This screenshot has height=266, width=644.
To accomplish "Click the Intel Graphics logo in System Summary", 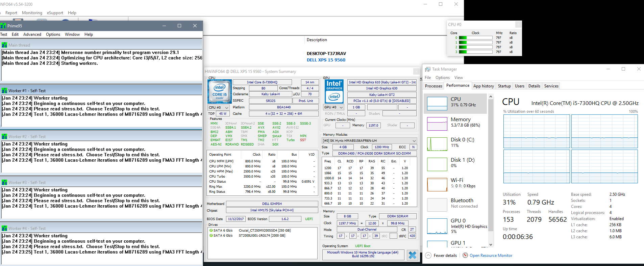I will (334, 91).
